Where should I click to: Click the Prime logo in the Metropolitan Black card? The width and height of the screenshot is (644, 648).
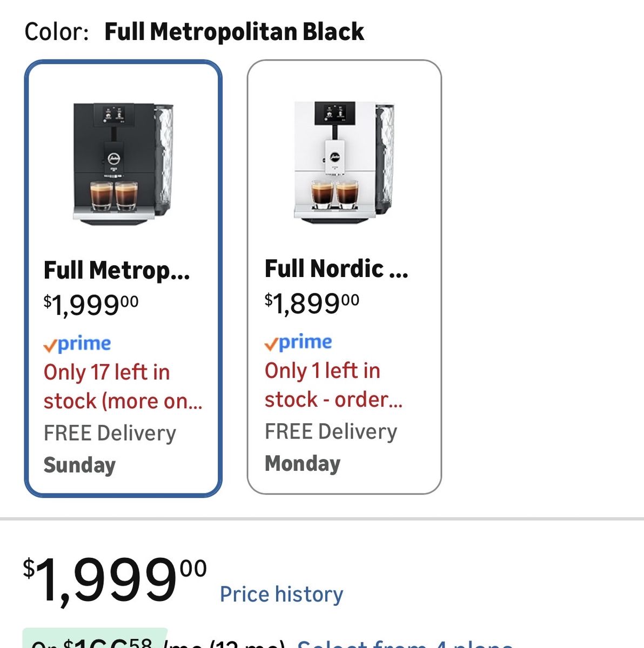[x=77, y=344]
